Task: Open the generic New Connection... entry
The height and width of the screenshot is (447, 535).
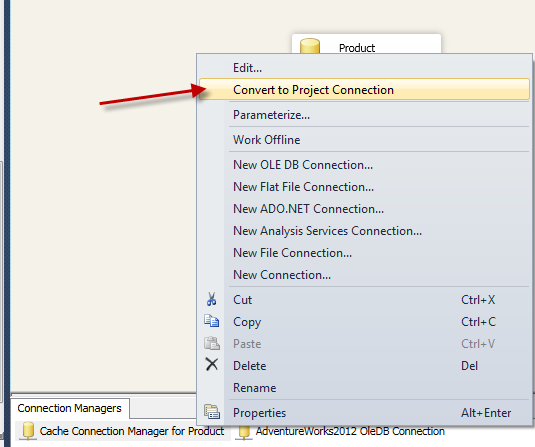Action: point(364,275)
